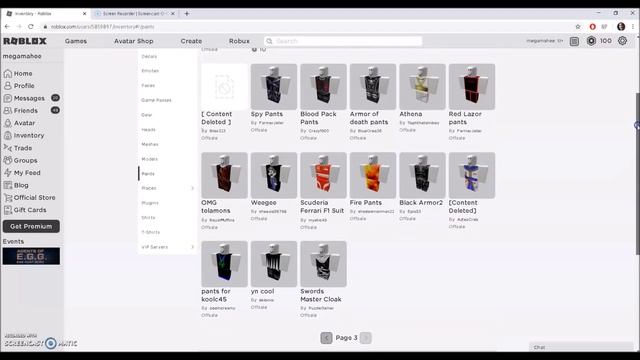
Task: Open a new browser tab
Action: point(187,13)
